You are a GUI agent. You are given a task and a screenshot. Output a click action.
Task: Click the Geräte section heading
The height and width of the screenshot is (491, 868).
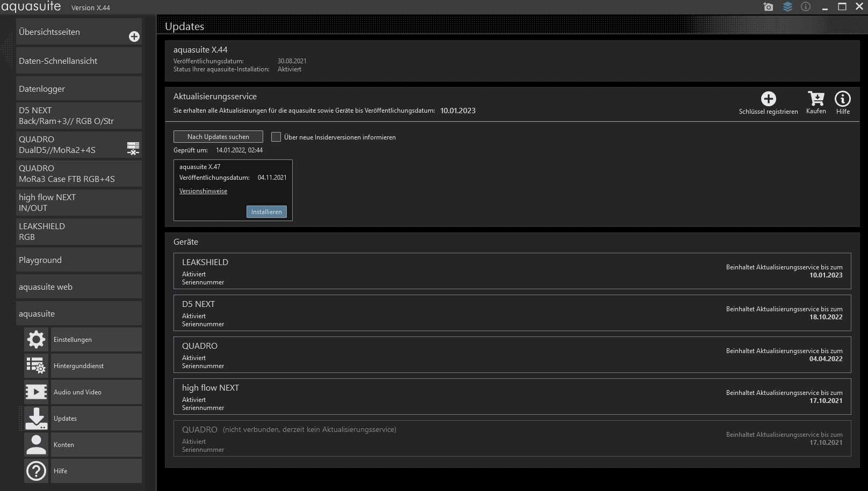tap(186, 242)
